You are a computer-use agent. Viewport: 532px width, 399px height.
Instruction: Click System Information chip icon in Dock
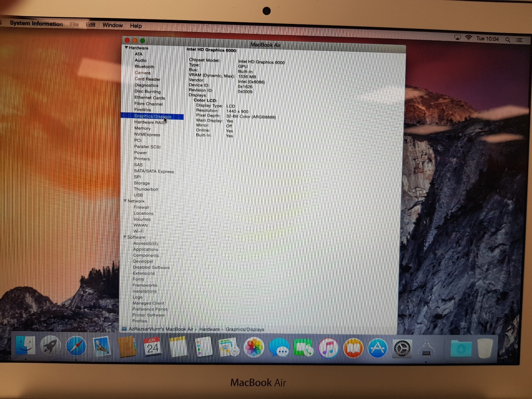427,348
